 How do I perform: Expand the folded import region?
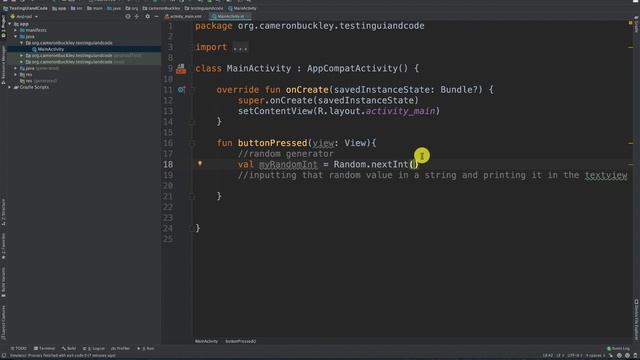tap(240, 47)
